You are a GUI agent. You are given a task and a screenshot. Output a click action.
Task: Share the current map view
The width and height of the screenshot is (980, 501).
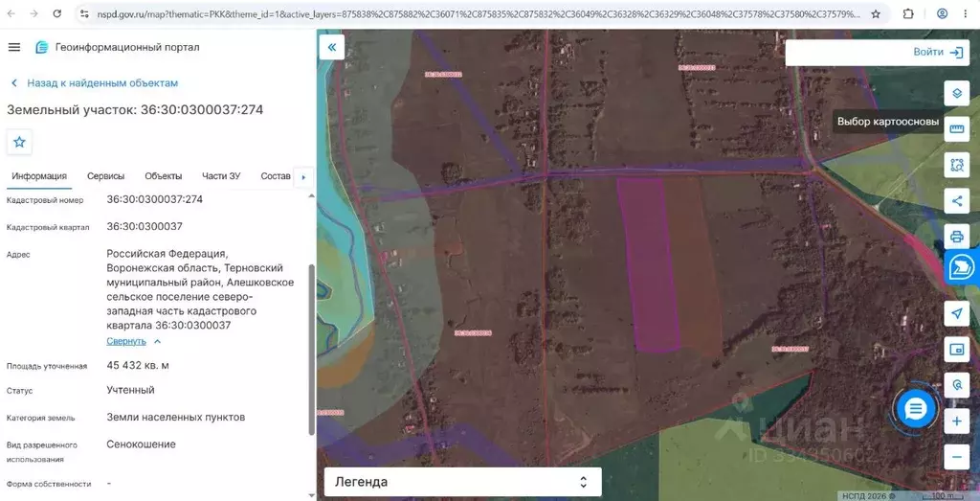[x=956, y=201]
